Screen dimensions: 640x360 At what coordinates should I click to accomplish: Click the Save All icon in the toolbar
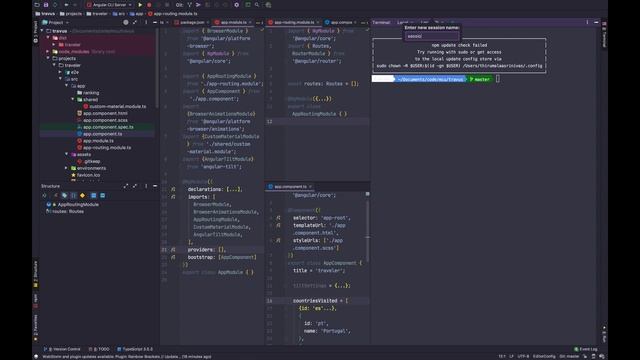[46, 5]
